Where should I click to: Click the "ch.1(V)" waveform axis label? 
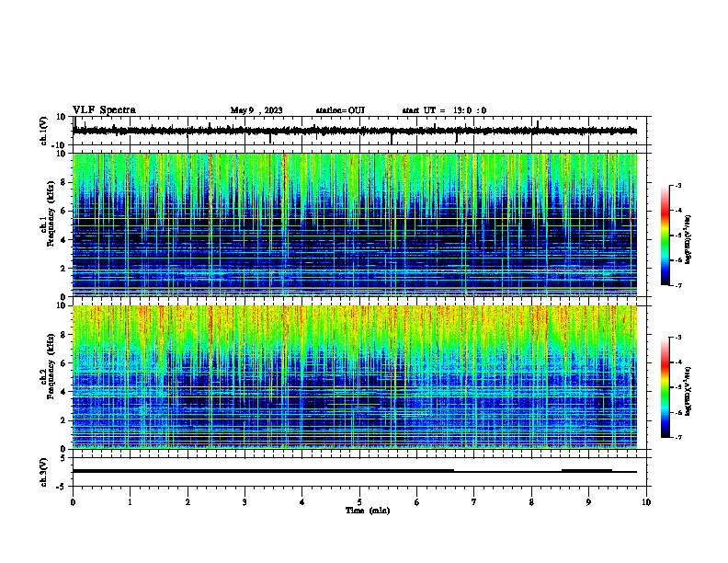point(44,131)
